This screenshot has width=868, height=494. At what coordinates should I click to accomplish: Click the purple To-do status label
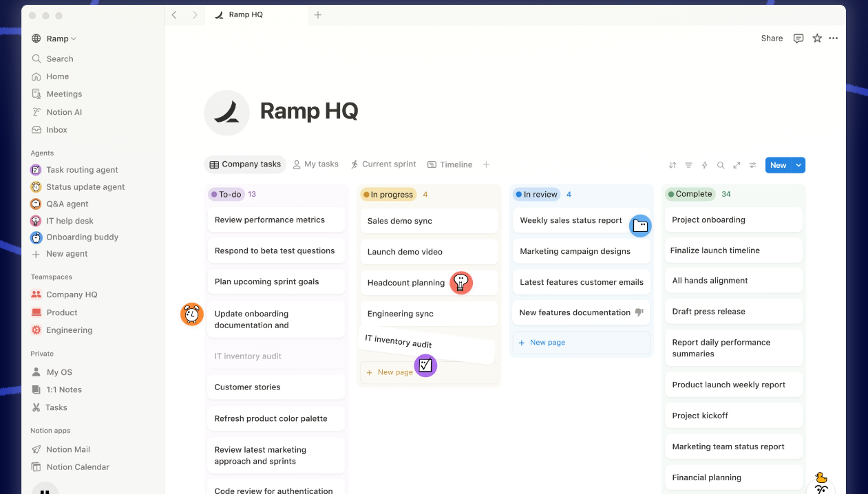[226, 195]
